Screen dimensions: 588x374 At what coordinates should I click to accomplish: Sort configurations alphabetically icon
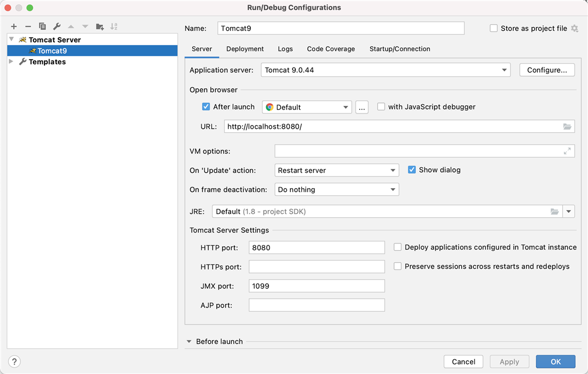pos(114,26)
